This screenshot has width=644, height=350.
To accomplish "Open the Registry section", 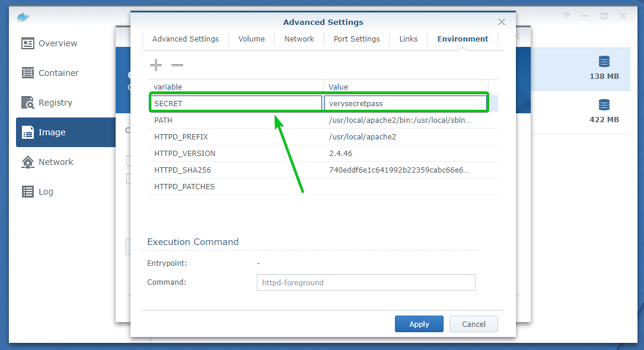I will pyautogui.click(x=55, y=103).
